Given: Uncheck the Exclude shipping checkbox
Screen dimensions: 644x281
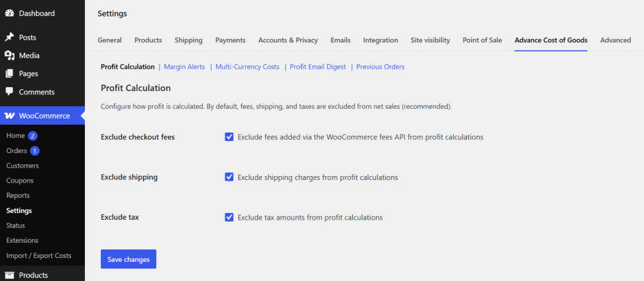Looking at the screenshot, I should [x=229, y=177].
